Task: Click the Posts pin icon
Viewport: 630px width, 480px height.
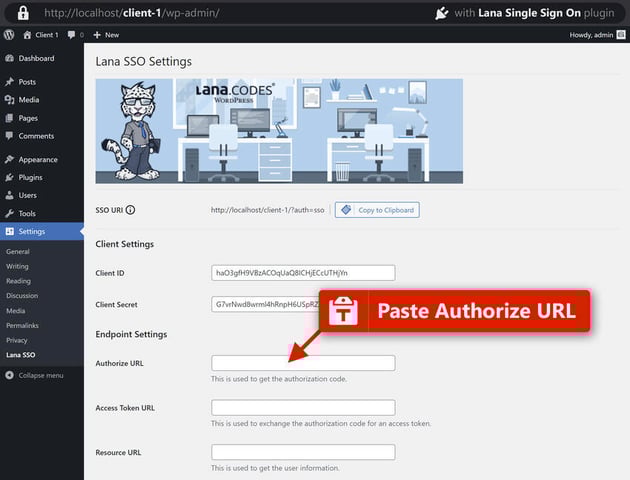Action: point(10,82)
